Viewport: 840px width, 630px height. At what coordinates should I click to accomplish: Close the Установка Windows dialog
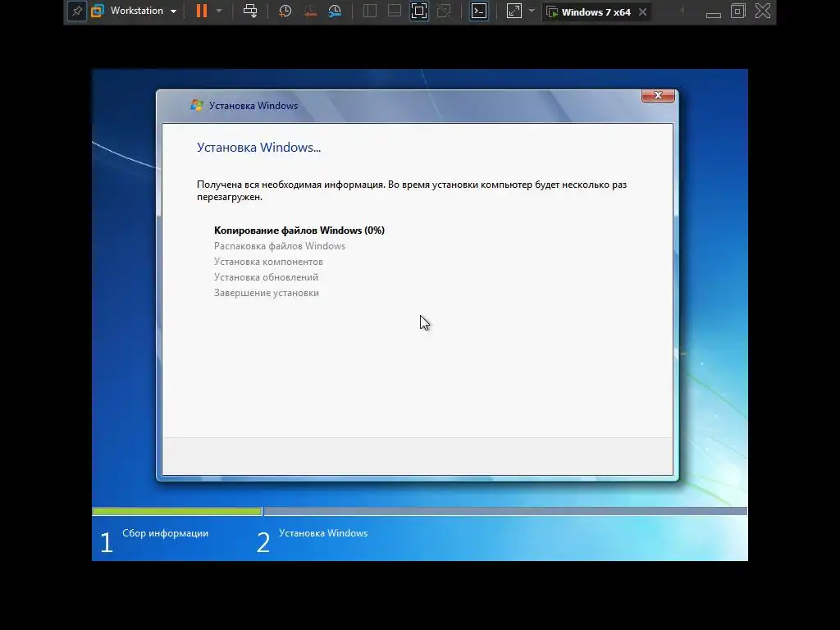point(658,95)
